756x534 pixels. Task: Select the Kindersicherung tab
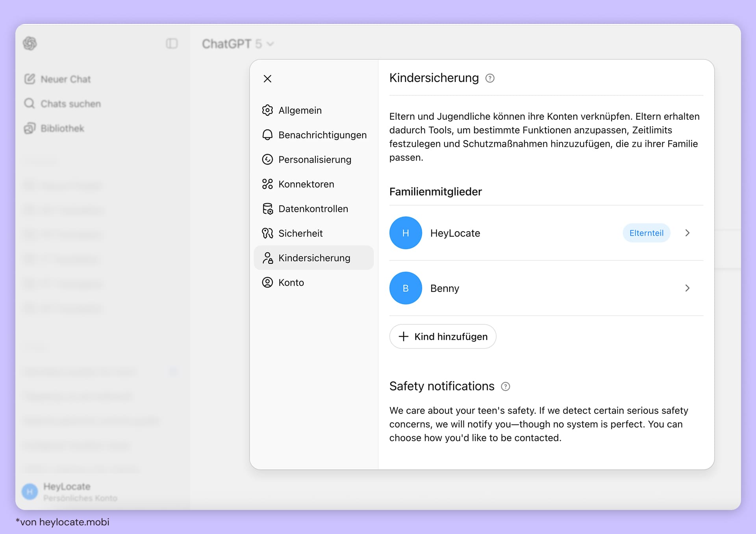click(x=314, y=258)
